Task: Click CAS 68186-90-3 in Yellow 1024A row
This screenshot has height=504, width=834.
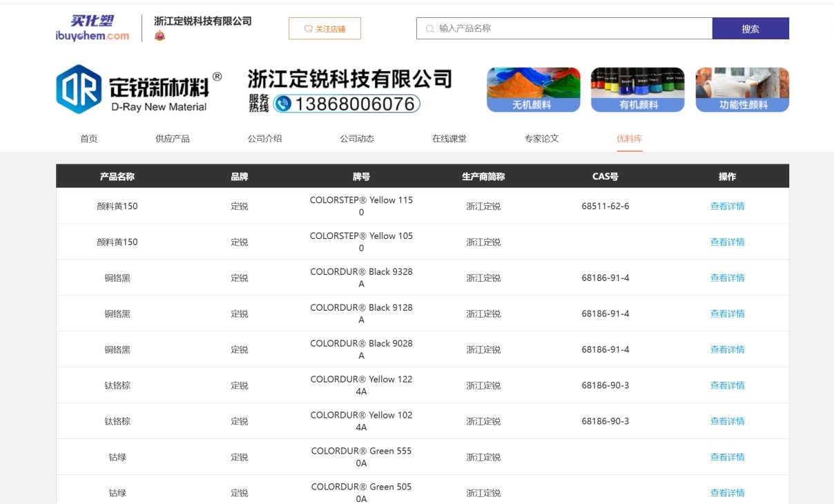Action: tap(605, 421)
